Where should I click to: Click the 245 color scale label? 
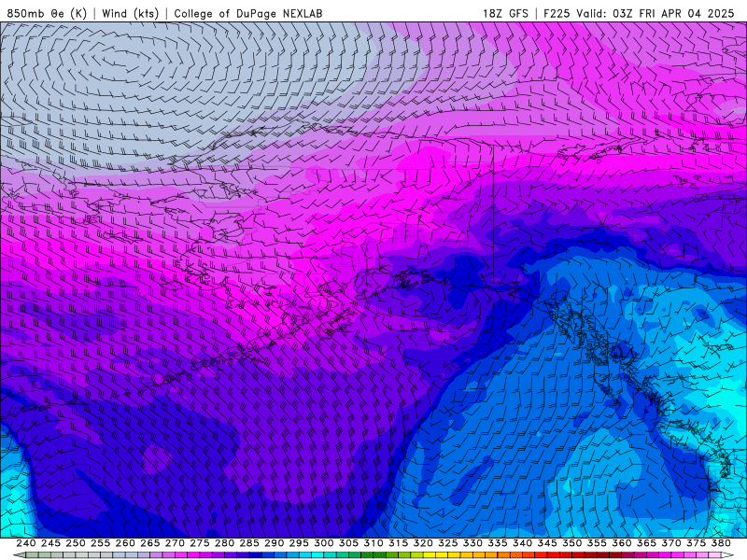(x=50, y=543)
